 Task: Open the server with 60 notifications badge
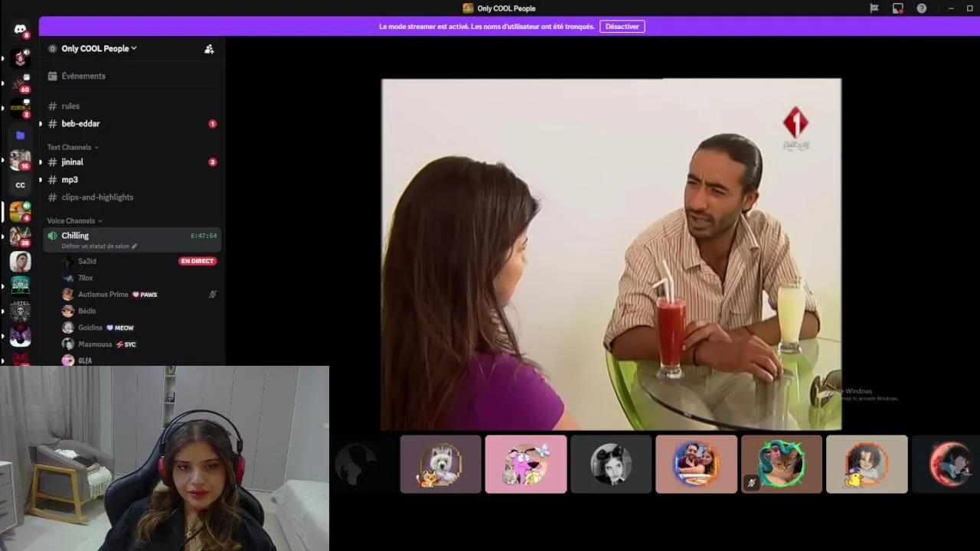[20, 83]
